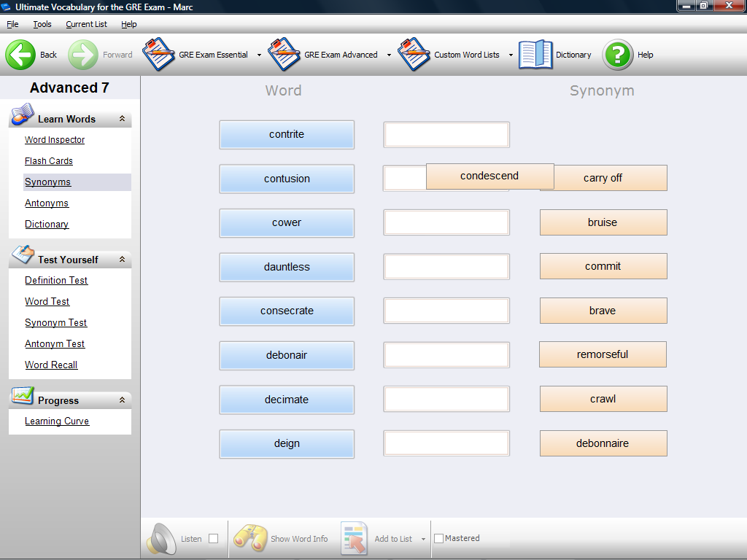
Task: Click the green Back arrow icon
Action: (20, 55)
